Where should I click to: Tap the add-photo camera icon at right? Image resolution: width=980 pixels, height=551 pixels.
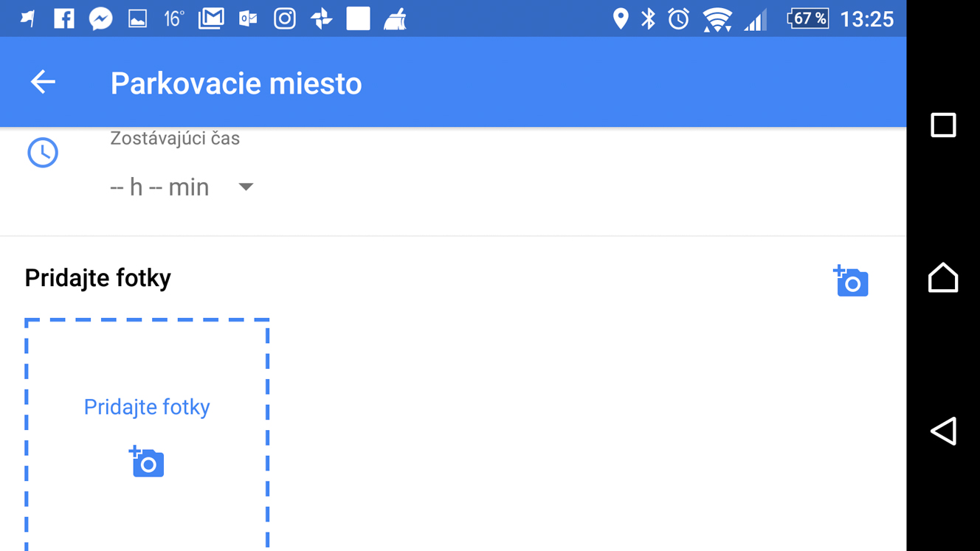pos(851,281)
